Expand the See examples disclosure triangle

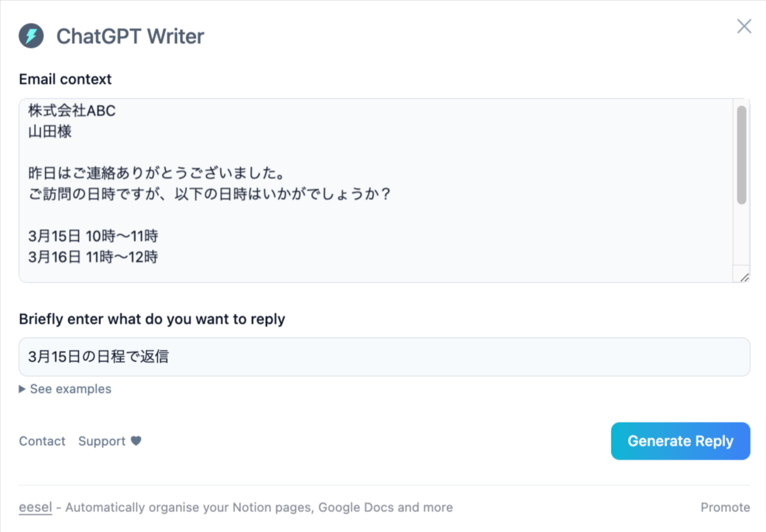[x=22, y=389]
